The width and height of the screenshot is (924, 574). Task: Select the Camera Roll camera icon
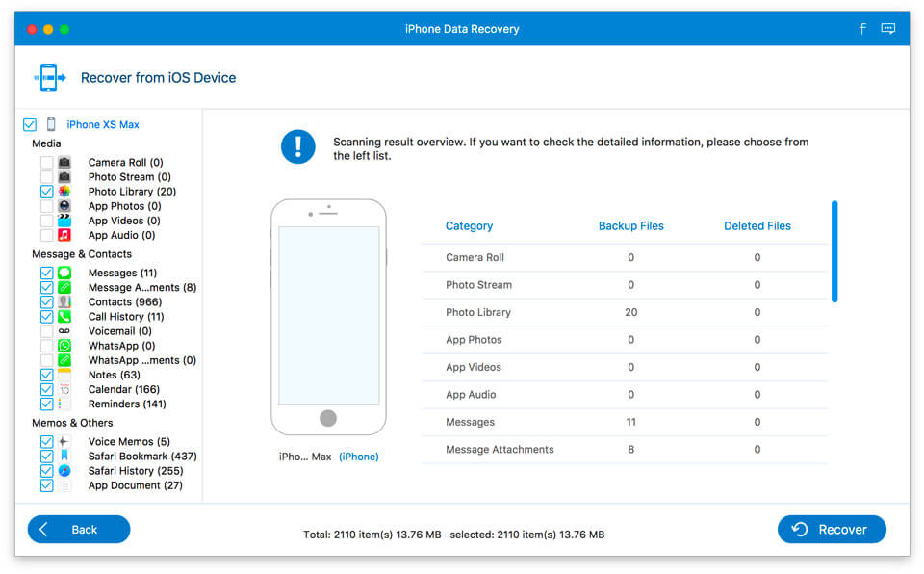(x=64, y=162)
